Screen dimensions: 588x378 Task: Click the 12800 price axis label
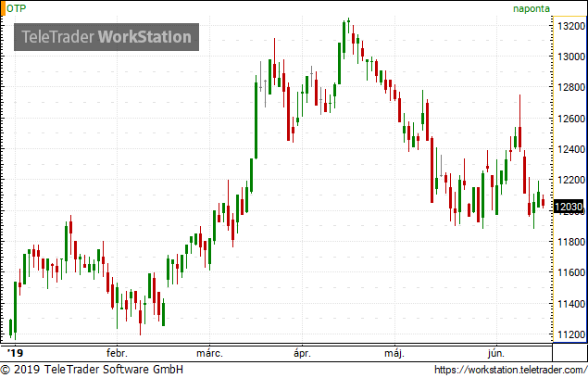[571, 87]
